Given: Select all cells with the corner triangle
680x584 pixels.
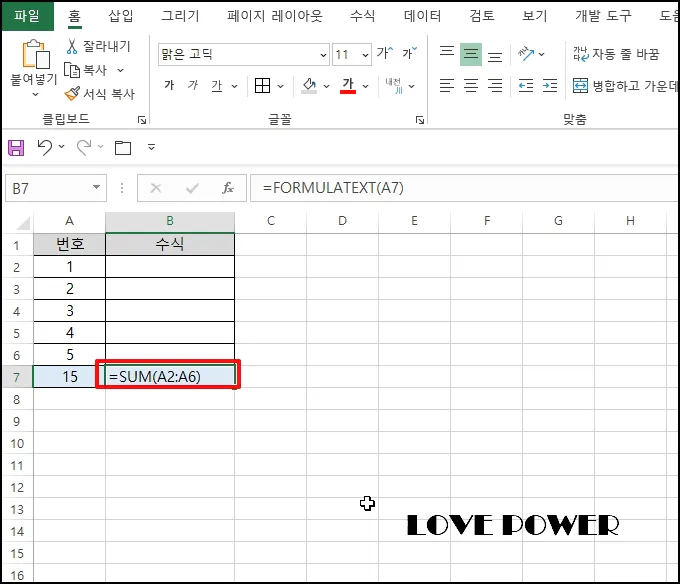Looking at the screenshot, I should click(23, 223).
